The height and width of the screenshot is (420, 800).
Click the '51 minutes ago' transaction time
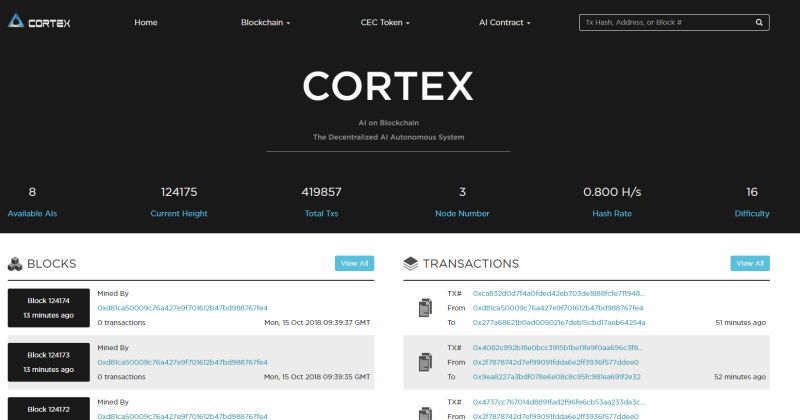(740, 323)
